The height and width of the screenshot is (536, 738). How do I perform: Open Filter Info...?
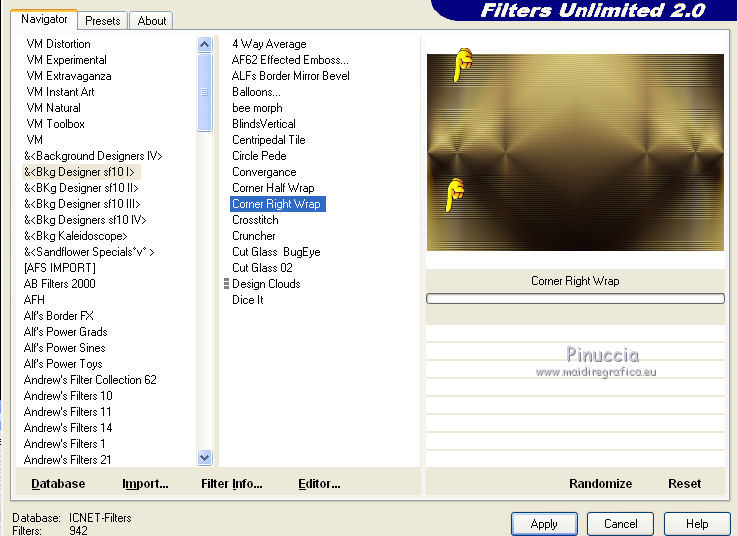[232, 483]
